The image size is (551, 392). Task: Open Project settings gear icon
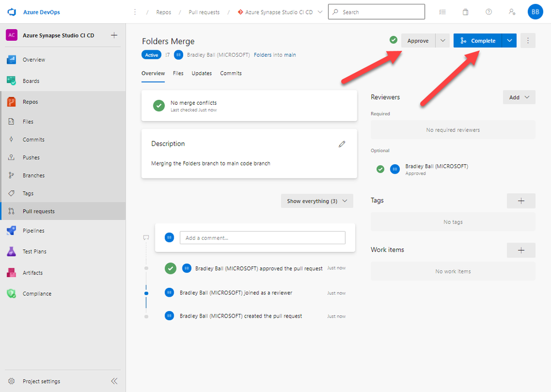11,381
